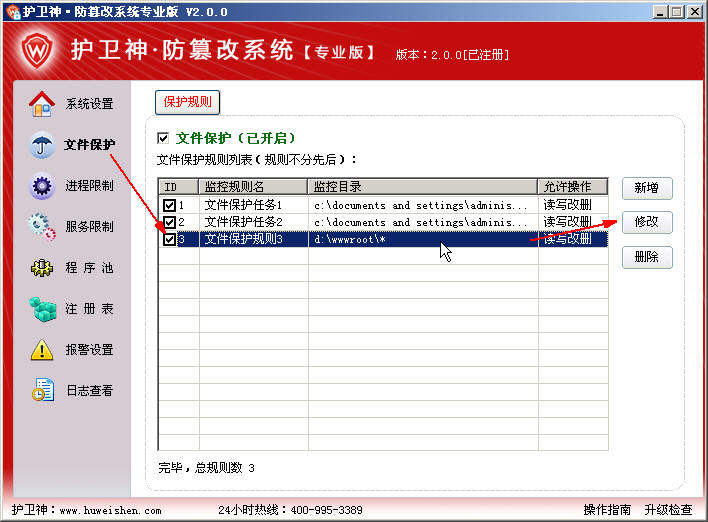
Task: Click the green cubes icon for 注册表
Action: (42, 309)
